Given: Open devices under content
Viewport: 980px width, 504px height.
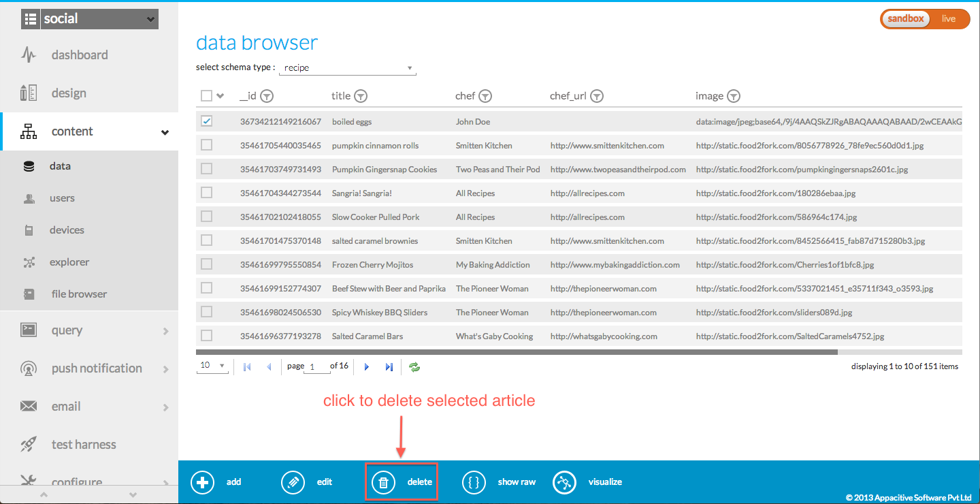Looking at the screenshot, I should coord(67,230).
